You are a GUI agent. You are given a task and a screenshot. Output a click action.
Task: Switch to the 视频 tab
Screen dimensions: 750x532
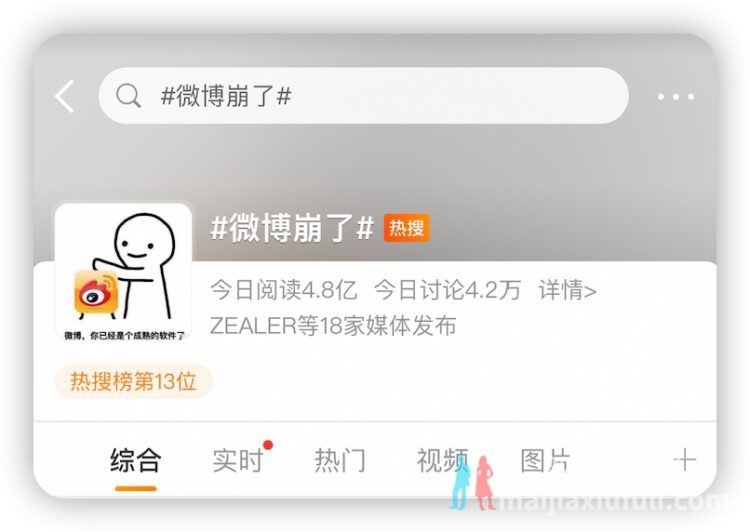442,461
